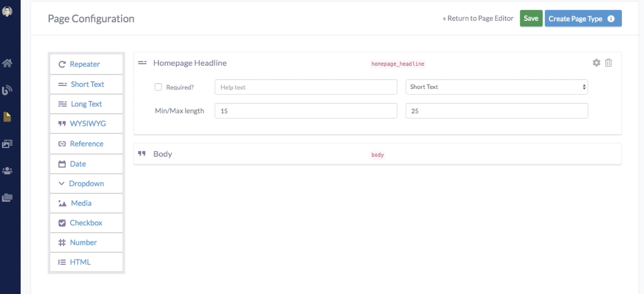This screenshot has height=294, width=644.
Task: Add a Long Text field
Action: click(86, 104)
